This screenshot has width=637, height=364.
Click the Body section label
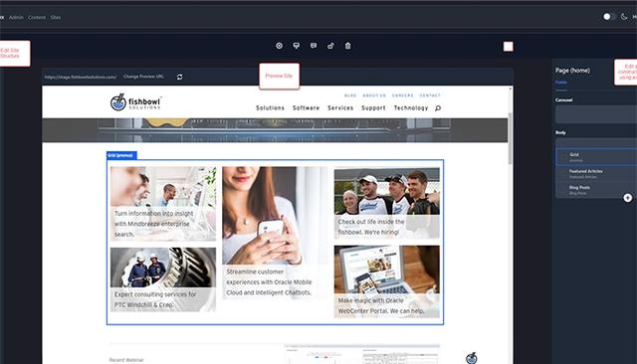coord(560,132)
